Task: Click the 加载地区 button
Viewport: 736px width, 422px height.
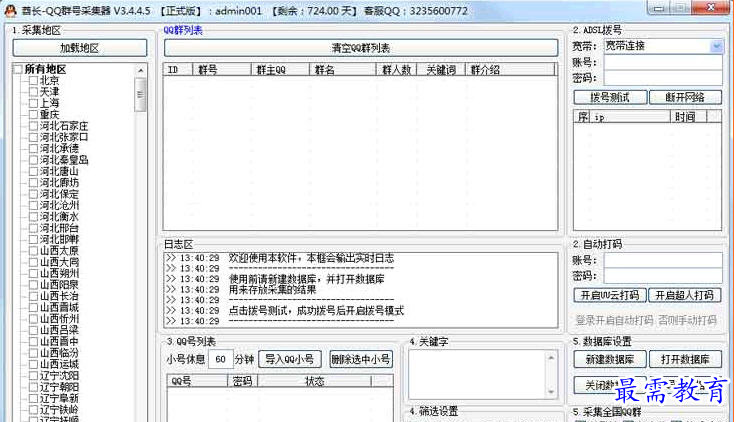Action: [80, 48]
